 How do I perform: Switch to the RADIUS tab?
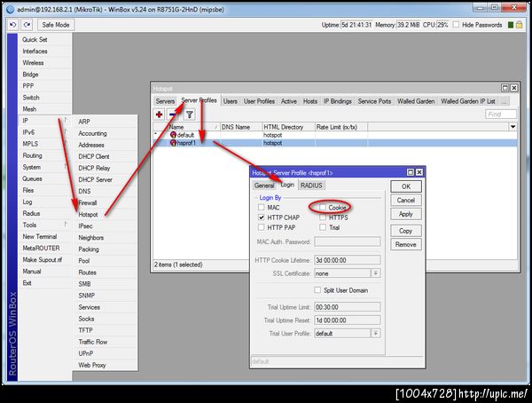[x=311, y=186]
